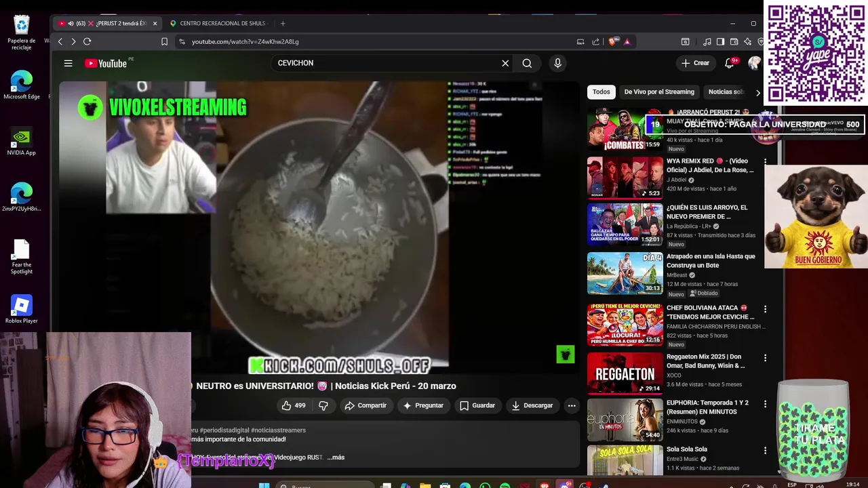Screen dimensions: 868x488
Task: Show the browser sidebar panel
Action: (720, 41)
